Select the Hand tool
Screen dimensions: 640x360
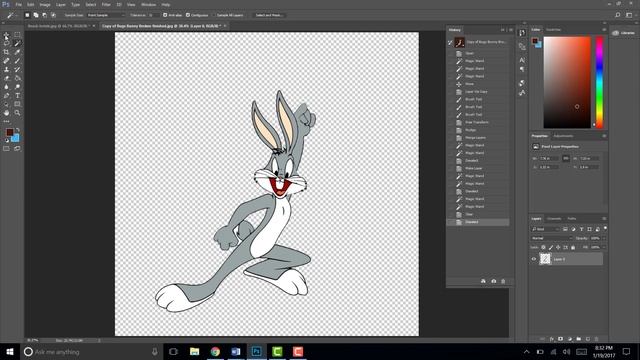[x=6, y=113]
